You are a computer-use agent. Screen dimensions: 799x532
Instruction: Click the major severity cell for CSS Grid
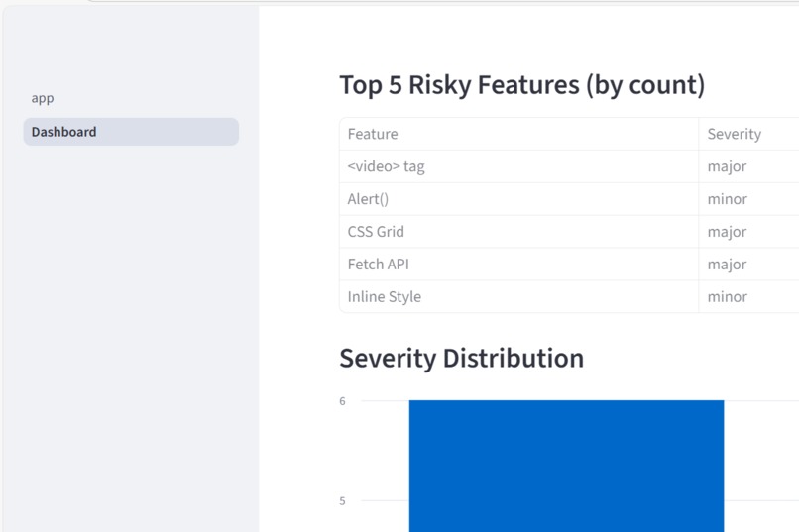748,232
